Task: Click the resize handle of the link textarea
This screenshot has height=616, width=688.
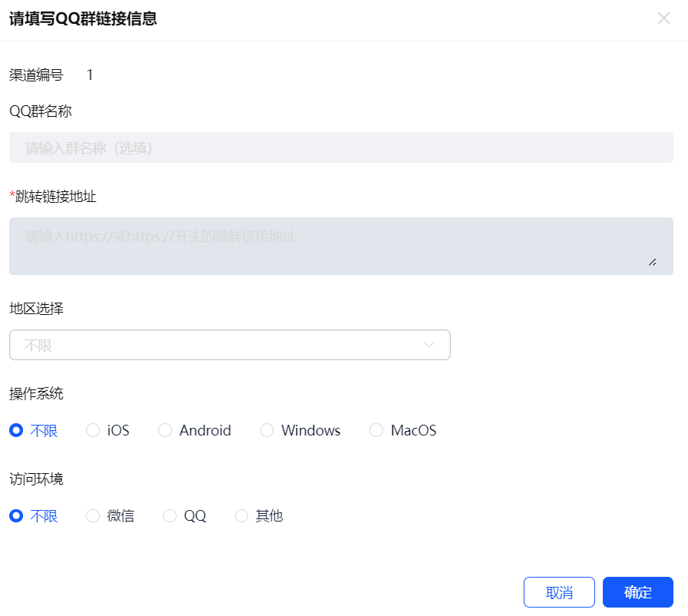Action: [x=652, y=262]
